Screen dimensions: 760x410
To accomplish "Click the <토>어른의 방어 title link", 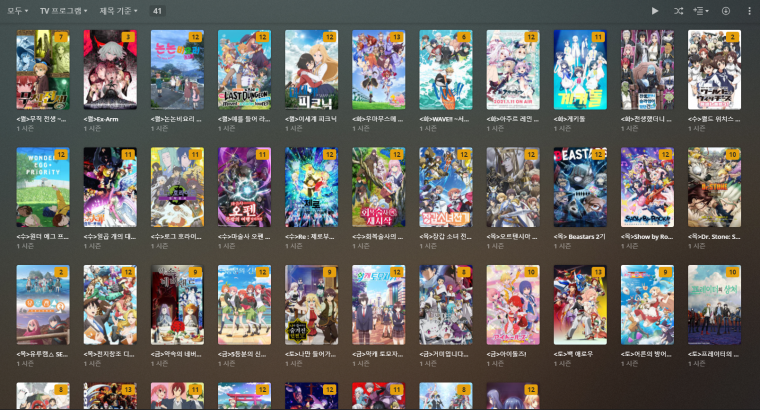I will coord(646,354).
